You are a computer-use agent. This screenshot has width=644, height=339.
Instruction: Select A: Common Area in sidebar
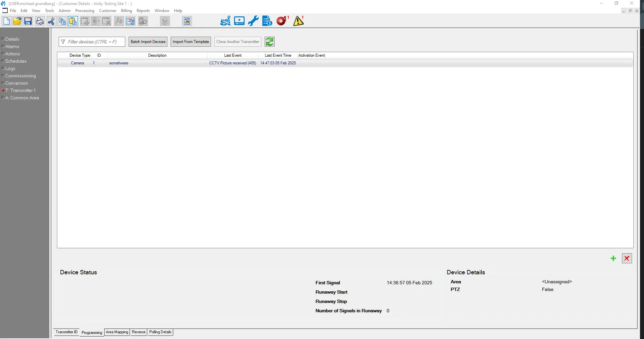[22, 98]
